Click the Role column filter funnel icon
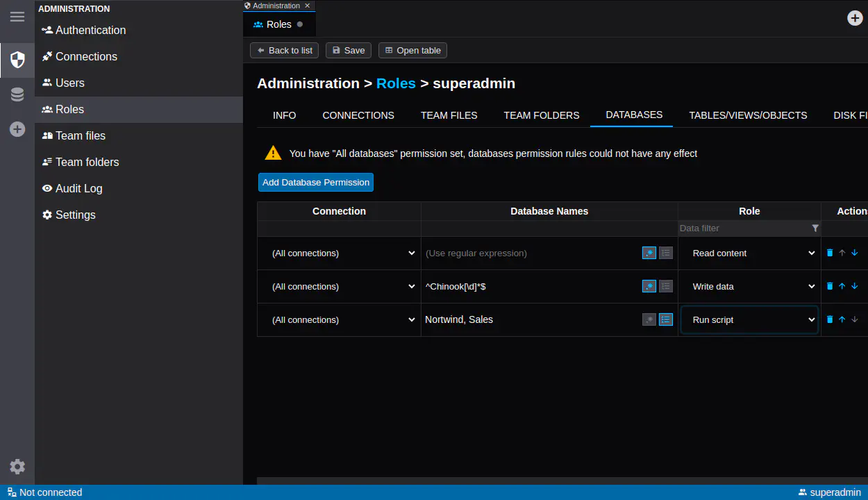 tap(815, 228)
